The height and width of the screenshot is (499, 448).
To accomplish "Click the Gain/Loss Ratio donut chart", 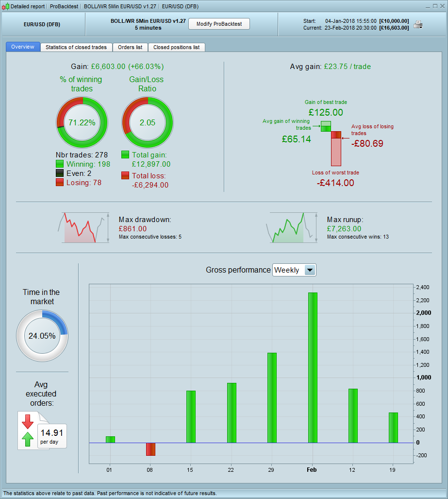I will pyautogui.click(x=148, y=122).
